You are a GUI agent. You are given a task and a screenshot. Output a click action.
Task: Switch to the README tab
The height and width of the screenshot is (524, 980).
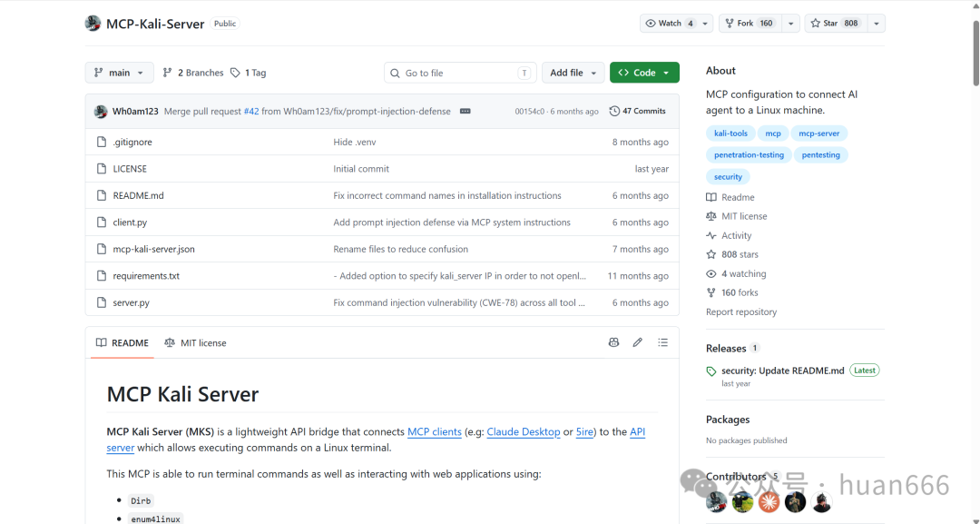point(122,342)
